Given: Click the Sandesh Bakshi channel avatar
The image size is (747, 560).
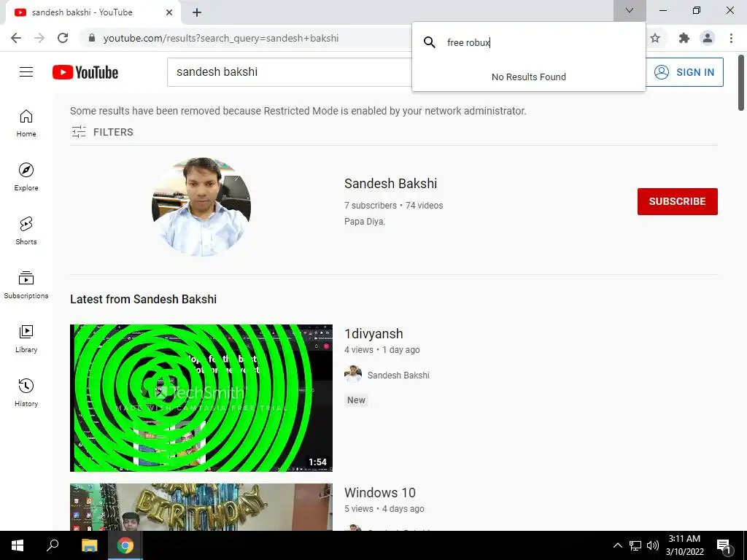Looking at the screenshot, I should click(x=201, y=207).
